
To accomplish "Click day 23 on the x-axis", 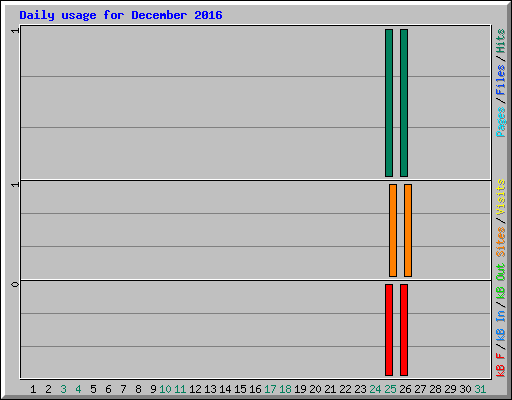I will tap(360, 389).
